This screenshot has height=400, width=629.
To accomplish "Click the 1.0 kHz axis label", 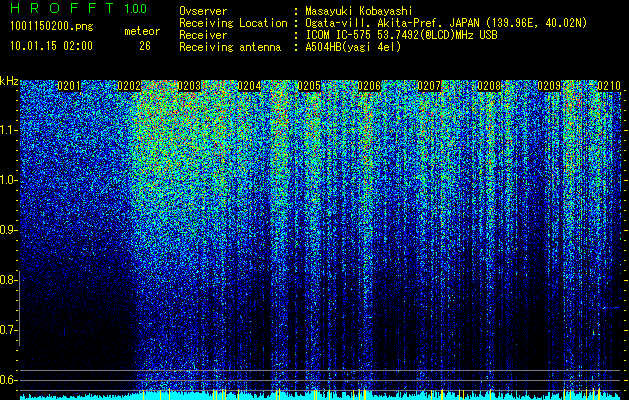I will pyautogui.click(x=9, y=180).
